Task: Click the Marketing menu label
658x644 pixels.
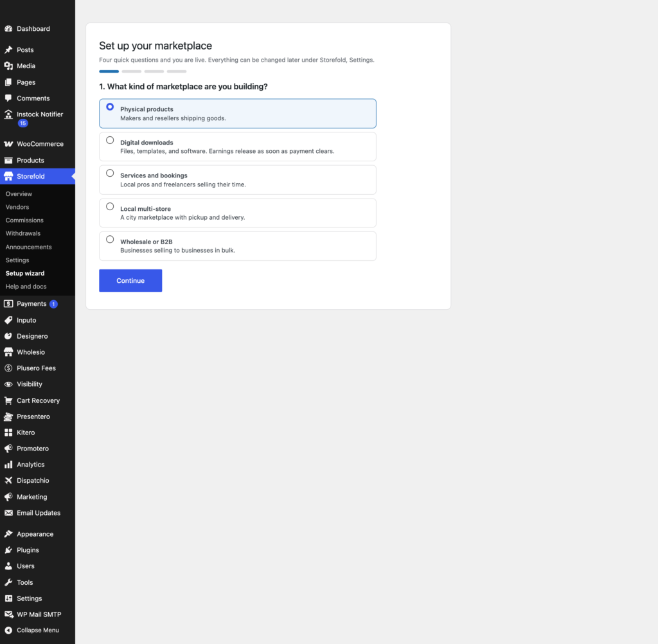Action: point(32,497)
